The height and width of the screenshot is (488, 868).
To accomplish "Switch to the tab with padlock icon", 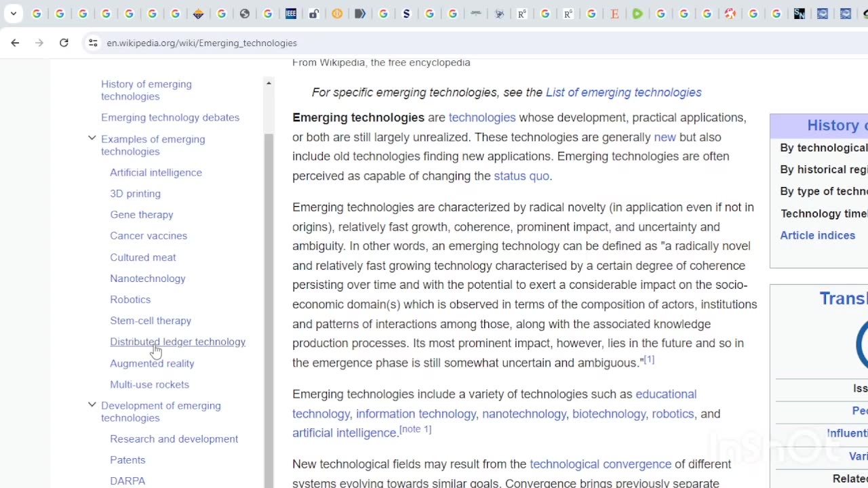I will click(314, 14).
